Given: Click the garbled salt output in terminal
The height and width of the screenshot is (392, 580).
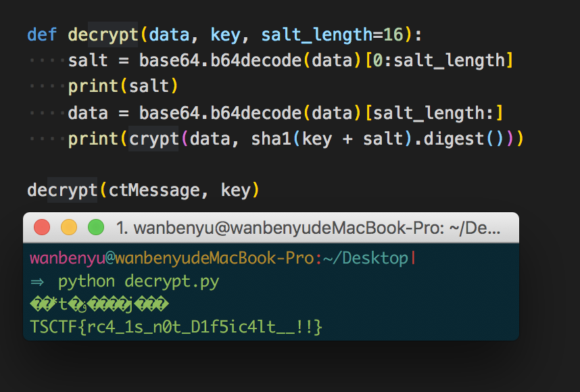Looking at the screenshot, I should click(x=99, y=304).
